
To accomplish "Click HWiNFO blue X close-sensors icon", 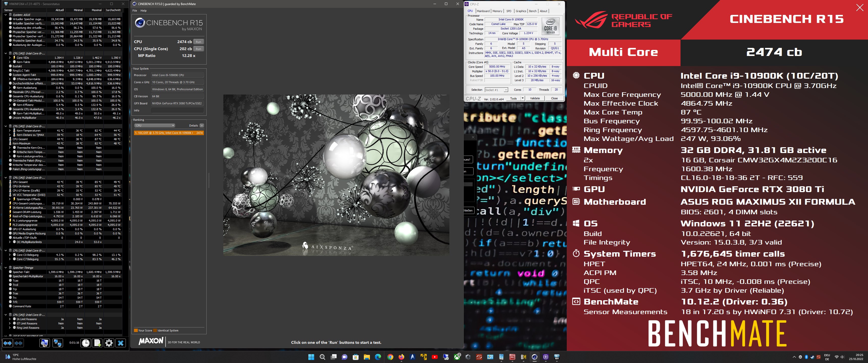I will point(121,343).
